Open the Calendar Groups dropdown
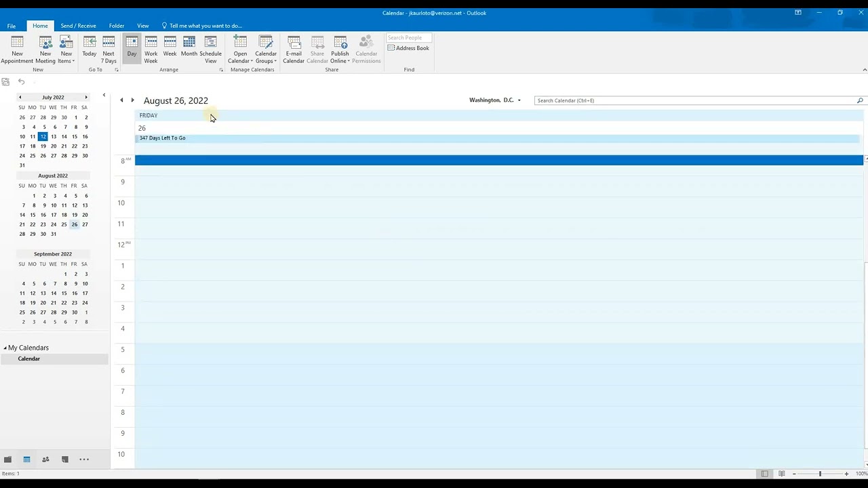This screenshot has width=868, height=488. click(x=266, y=49)
